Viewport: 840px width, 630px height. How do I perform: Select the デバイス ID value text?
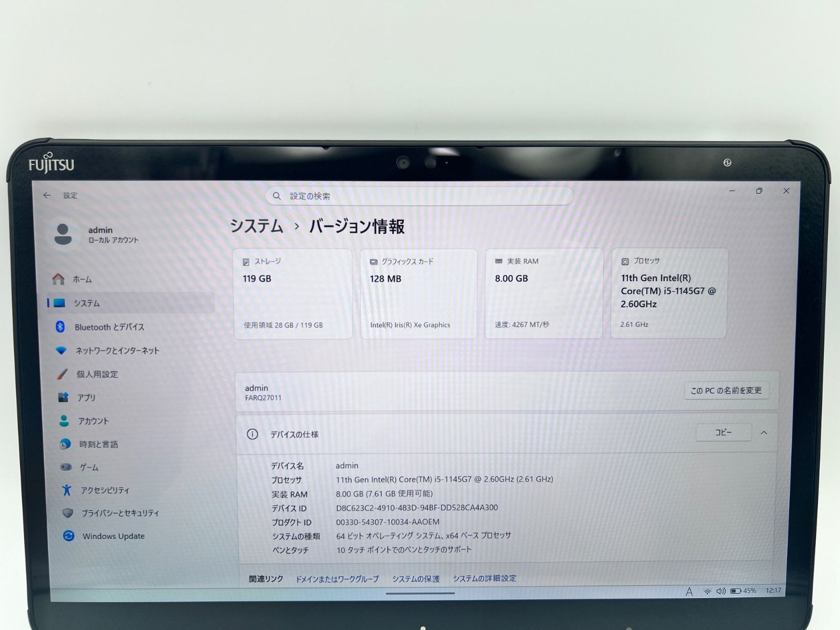tap(417, 508)
